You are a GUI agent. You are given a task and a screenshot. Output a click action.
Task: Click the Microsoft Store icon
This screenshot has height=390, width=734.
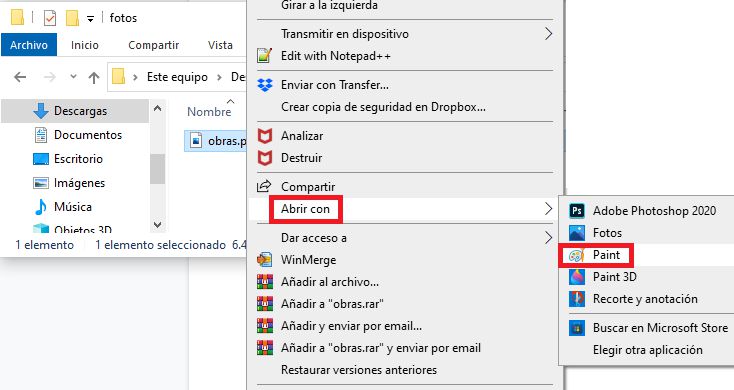click(577, 328)
